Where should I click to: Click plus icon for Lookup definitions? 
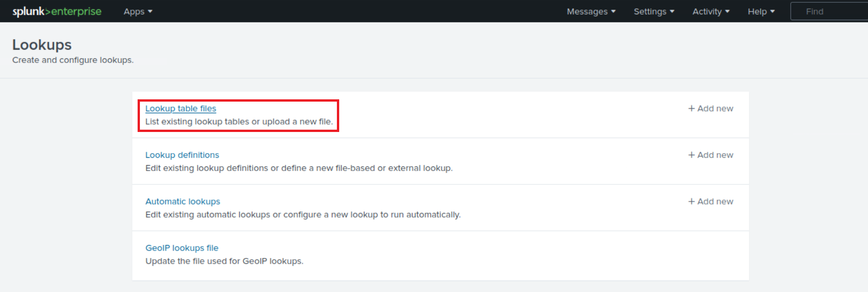[691, 155]
